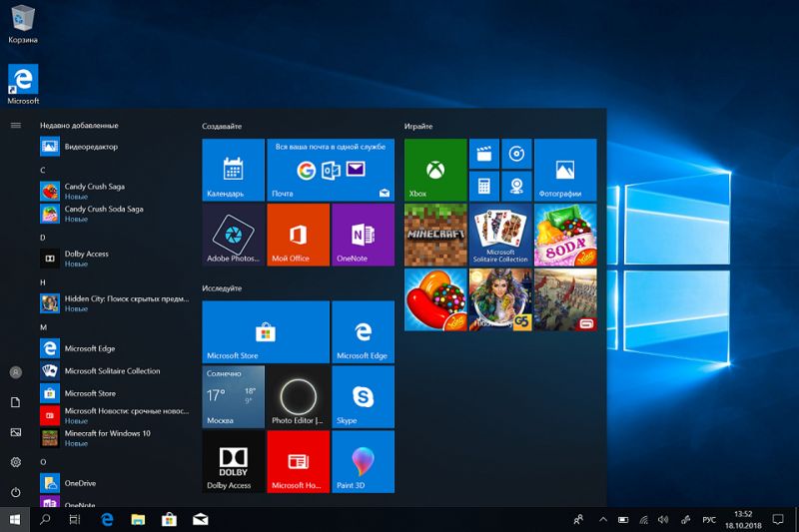Open the Camera small tile
The image size is (799, 532).
point(516,186)
